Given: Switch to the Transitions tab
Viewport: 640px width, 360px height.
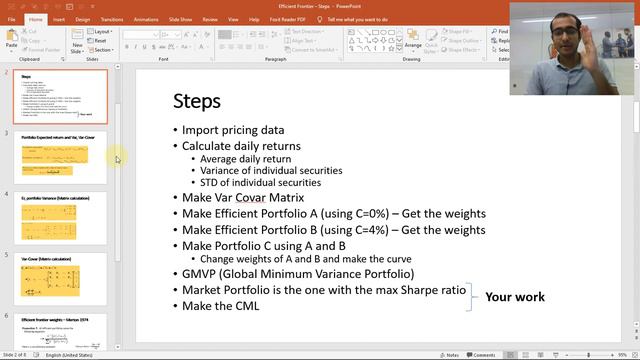Looking at the screenshot, I should coord(112,19).
